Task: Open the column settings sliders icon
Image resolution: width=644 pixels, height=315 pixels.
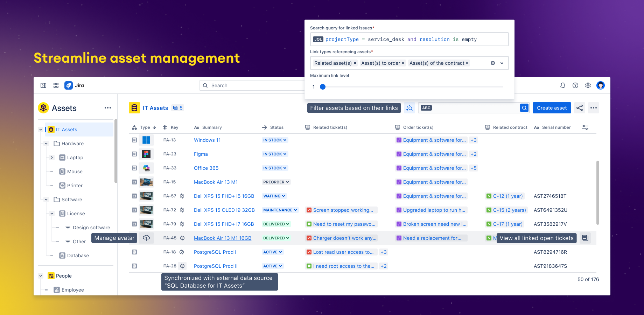Action: 585,127
